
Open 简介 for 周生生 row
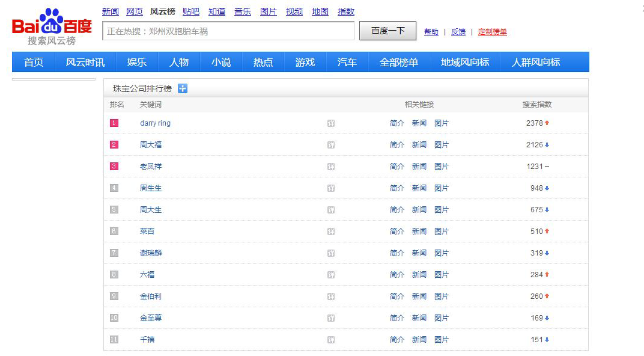tap(397, 188)
